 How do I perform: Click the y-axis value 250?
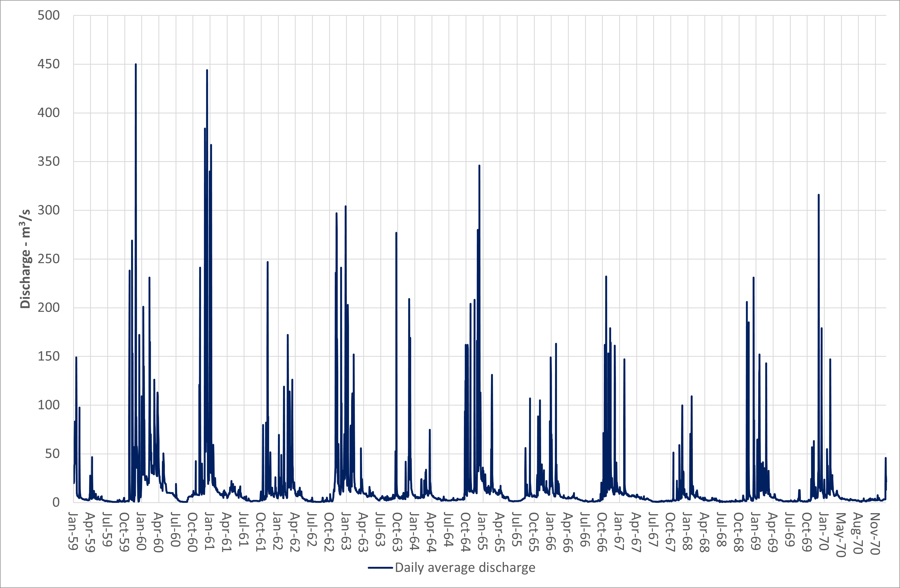pyautogui.click(x=49, y=259)
